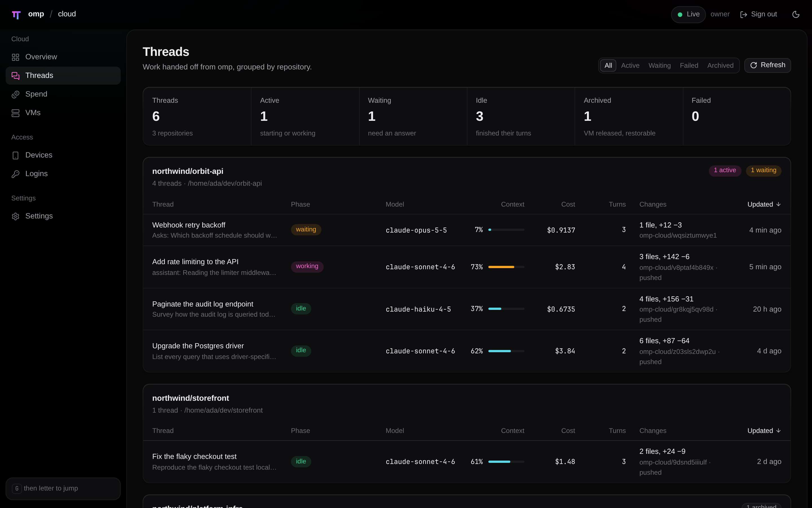Switch to the Failed filter tab
812x508 pixels.
[x=689, y=65]
